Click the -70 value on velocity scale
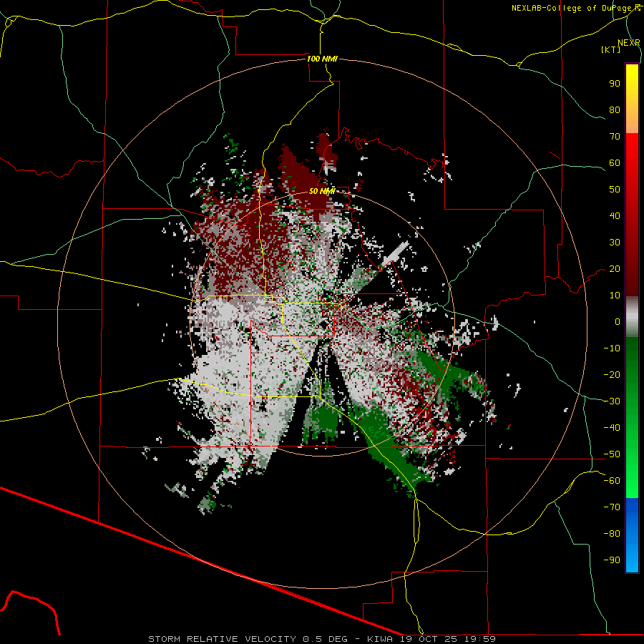644x644 pixels. (612, 507)
